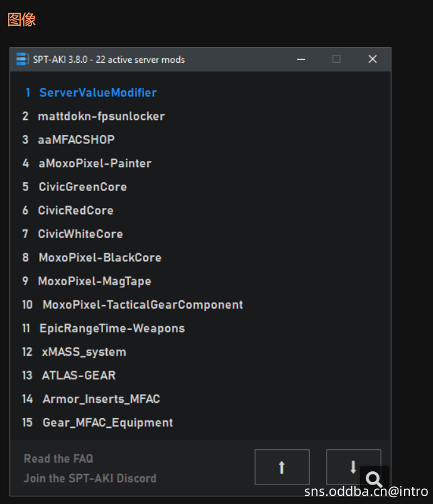Click the magnifier zoom icon
The height and width of the screenshot is (504, 433).
(x=374, y=479)
